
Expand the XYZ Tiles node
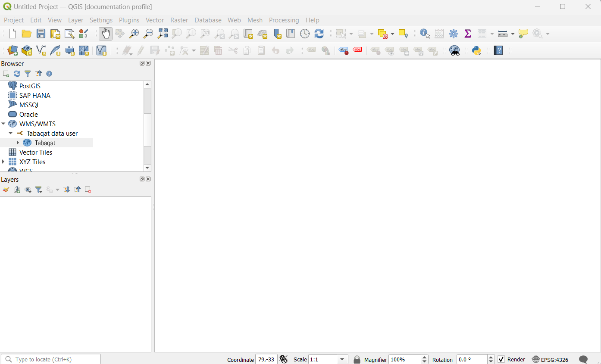pos(4,162)
